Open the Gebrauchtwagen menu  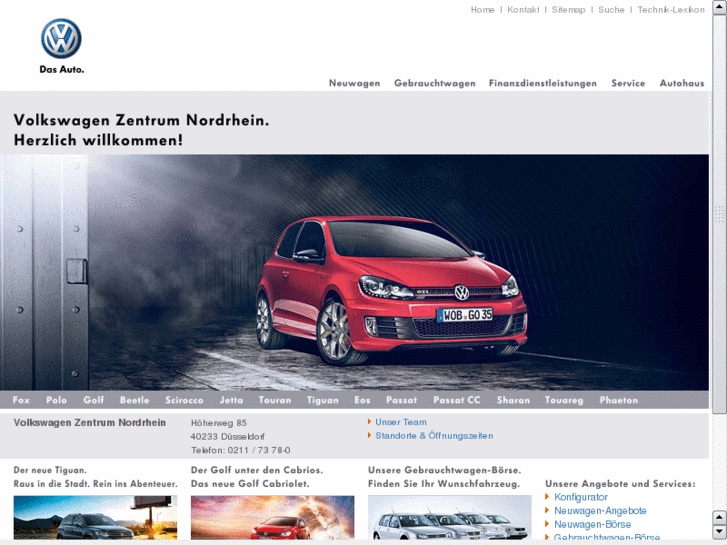[435, 83]
